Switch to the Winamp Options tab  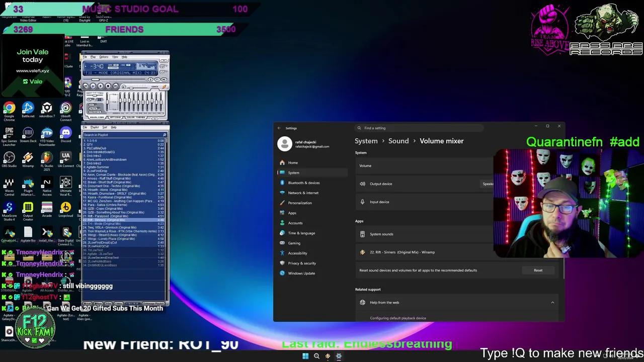click(115, 117)
